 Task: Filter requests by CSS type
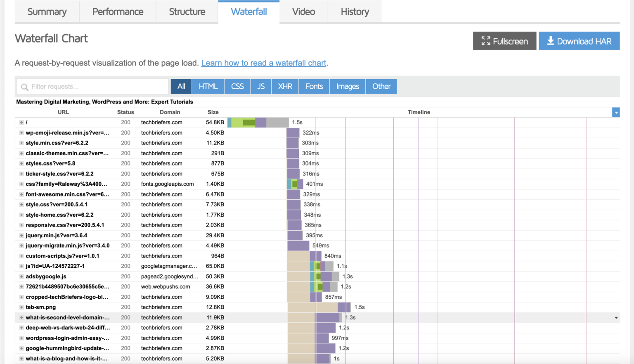pos(237,86)
